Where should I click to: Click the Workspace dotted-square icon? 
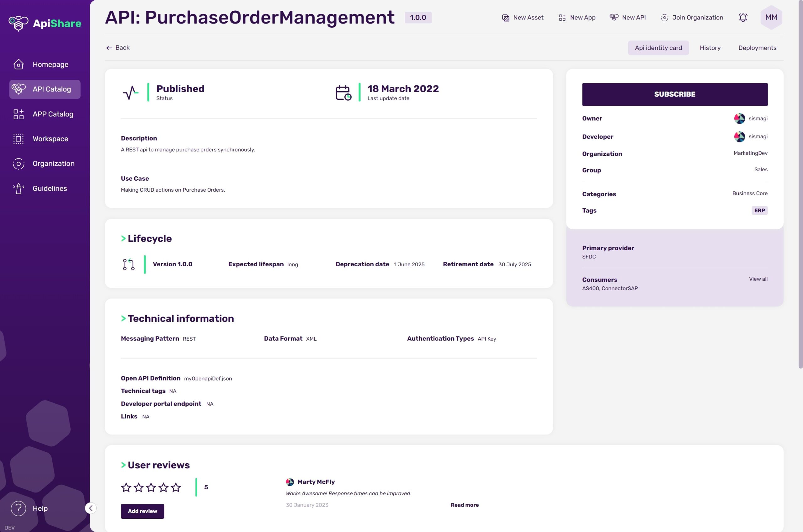(19, 139)
